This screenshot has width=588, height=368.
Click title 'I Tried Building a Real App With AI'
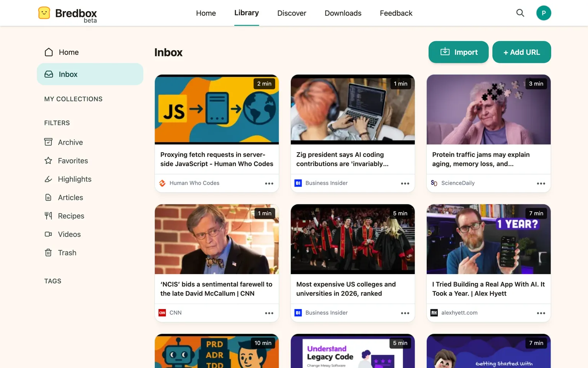[x=488, y=289]
